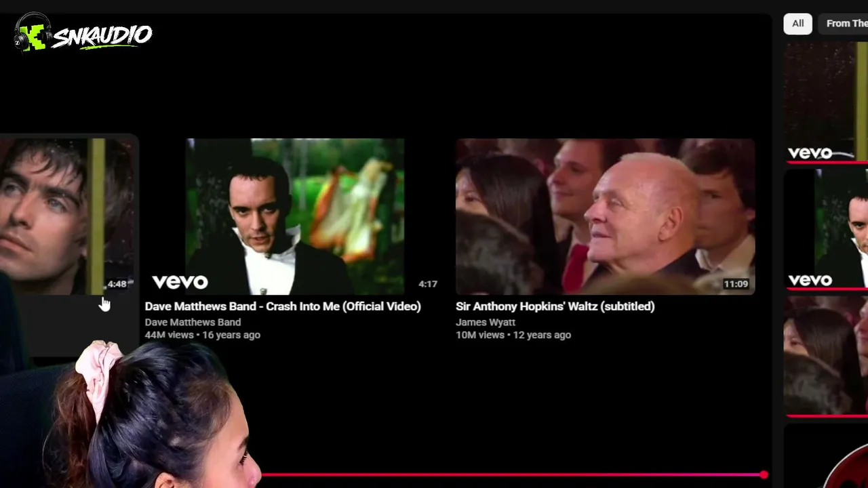Open the Dave Matthews Band Crash Into Me thumbnail
The image size is (868, 488).
(295, 216)
